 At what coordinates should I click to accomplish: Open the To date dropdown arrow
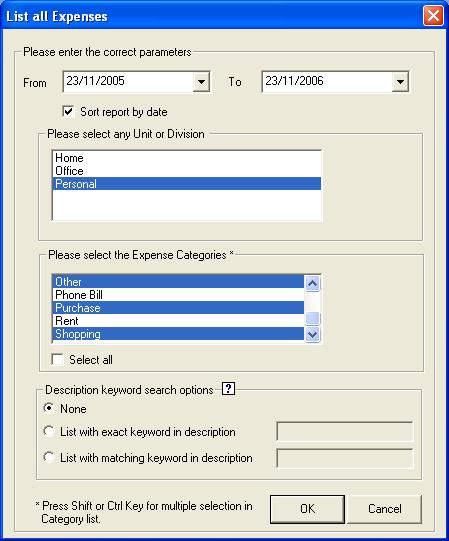pyautogui.click(x=400, y=82)
